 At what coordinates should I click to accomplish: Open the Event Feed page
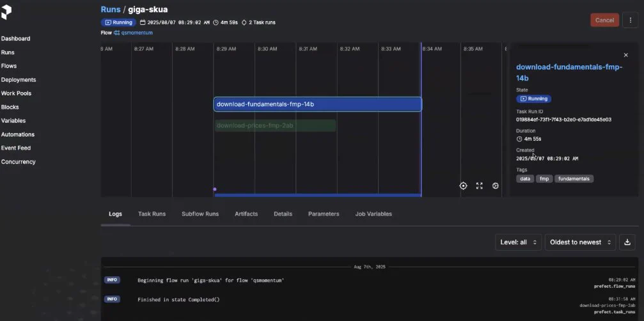click(x=15, y=148)
